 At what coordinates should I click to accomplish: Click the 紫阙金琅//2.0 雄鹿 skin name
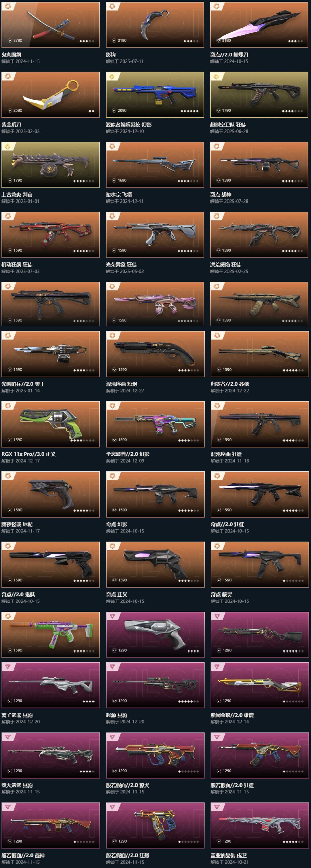pyautogui.click(x=232, y=715)
